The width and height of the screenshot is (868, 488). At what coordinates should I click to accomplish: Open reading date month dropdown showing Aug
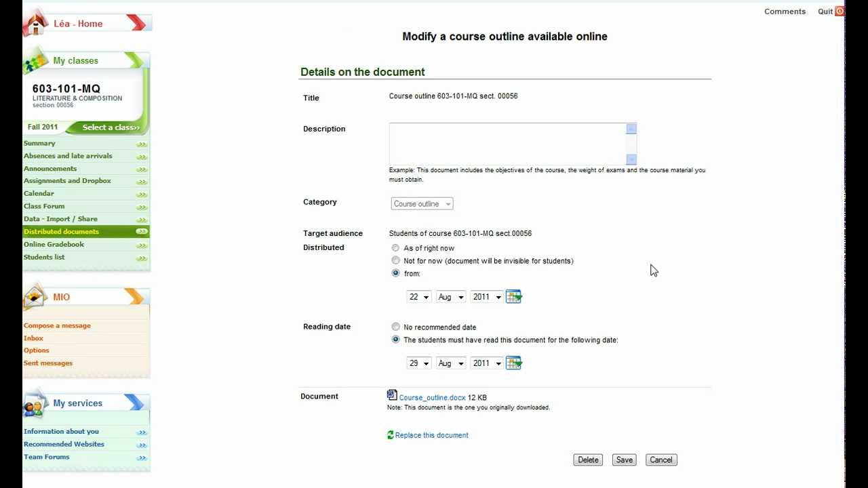pyautogui.click(x=451, y=363)
